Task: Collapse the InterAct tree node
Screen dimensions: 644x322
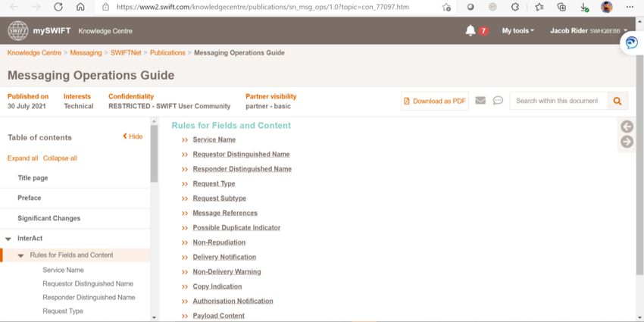Action: point(8,239)
